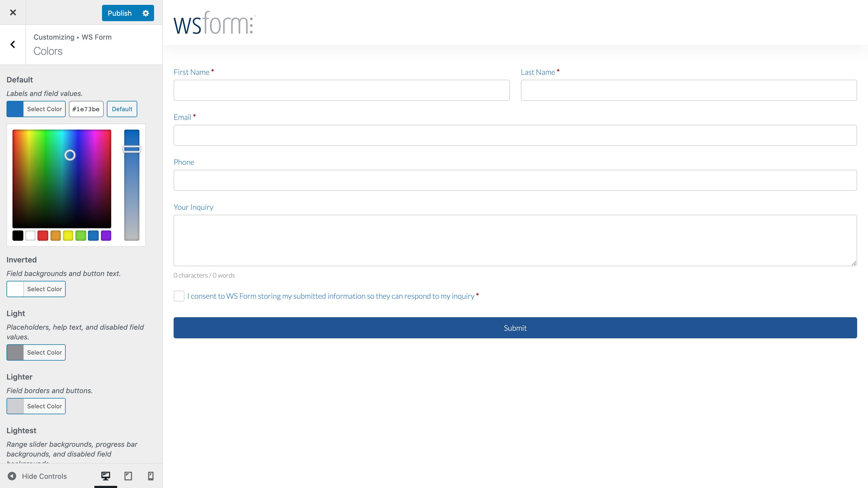The height and width of the screenshot is (488, 868).
Task: Pick the yellow palette swatch
Action: point(68,235)
